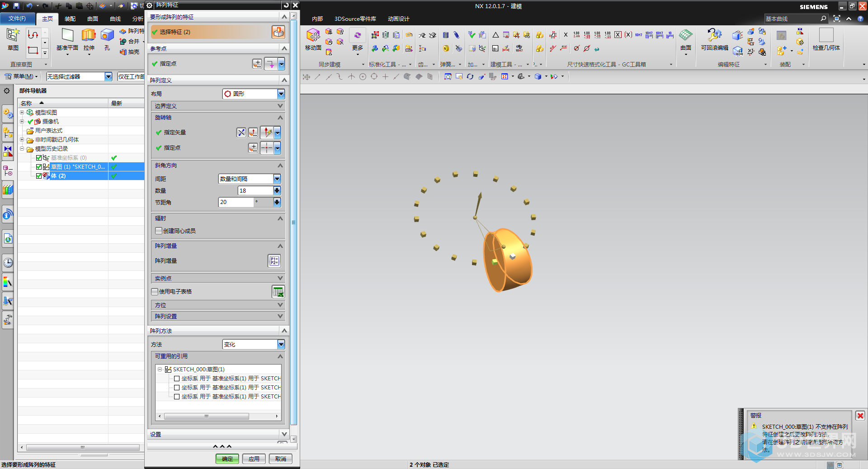868x469 pixels.
Task: Select the Extrude (拉伸) tool
Action: tap(89, 35)
